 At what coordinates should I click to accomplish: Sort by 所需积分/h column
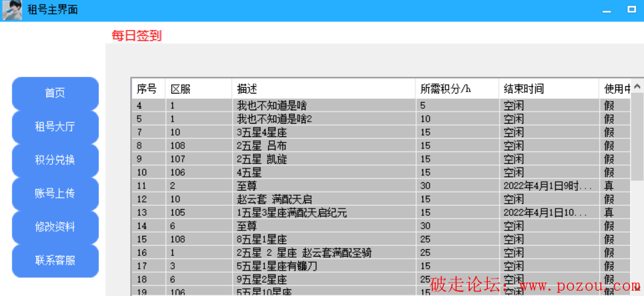point(456,89)
